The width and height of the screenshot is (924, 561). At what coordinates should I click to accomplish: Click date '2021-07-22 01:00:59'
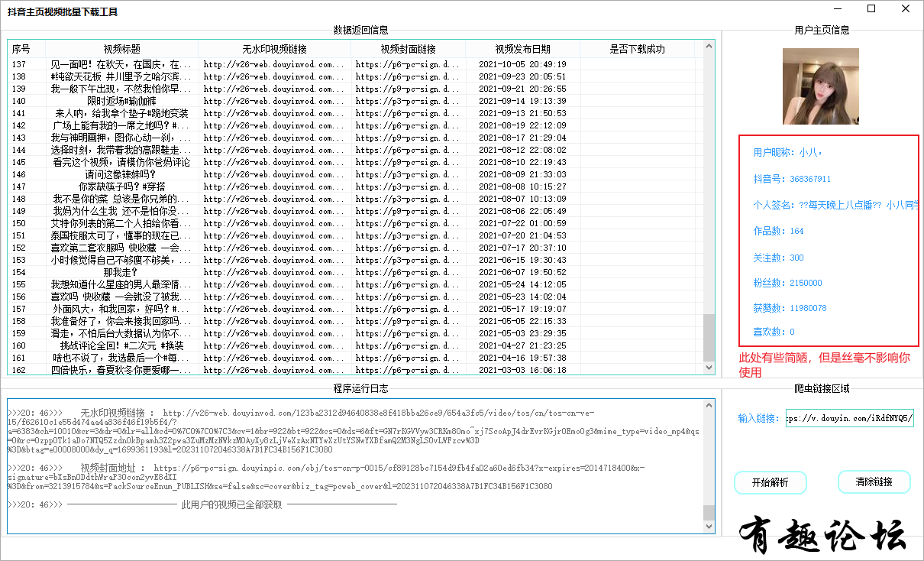[x=522, y=223]
